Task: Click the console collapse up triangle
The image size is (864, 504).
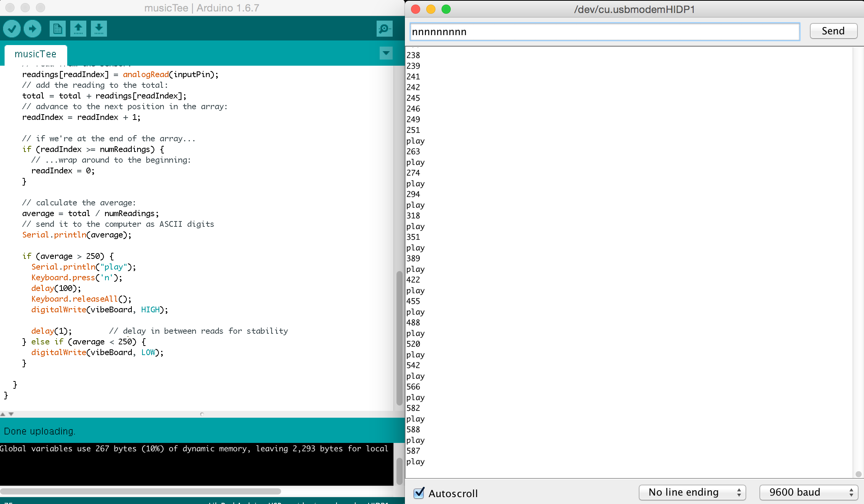Action: (x=3, y=414)
